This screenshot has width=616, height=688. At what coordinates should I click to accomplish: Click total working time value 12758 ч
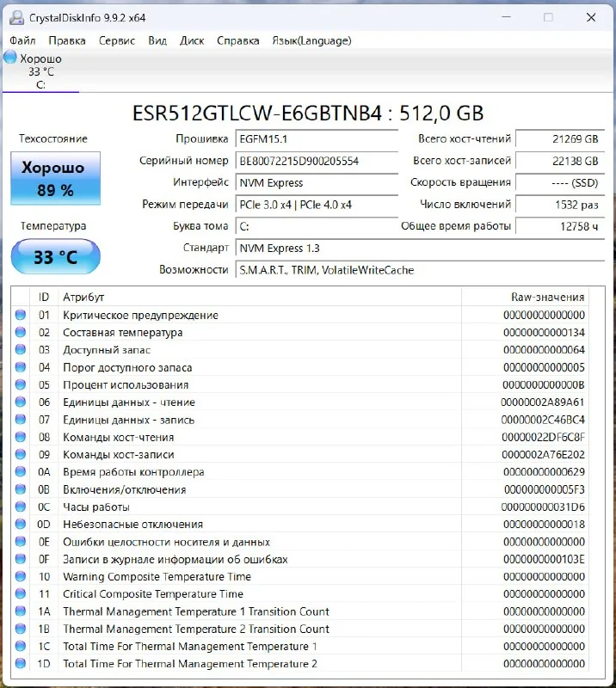(x=560, y=226)
